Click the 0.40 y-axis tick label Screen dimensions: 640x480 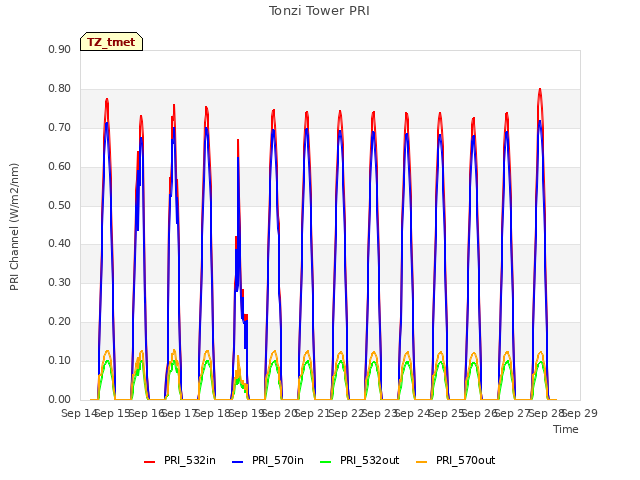pyautogui.click(x=60, y=244)
